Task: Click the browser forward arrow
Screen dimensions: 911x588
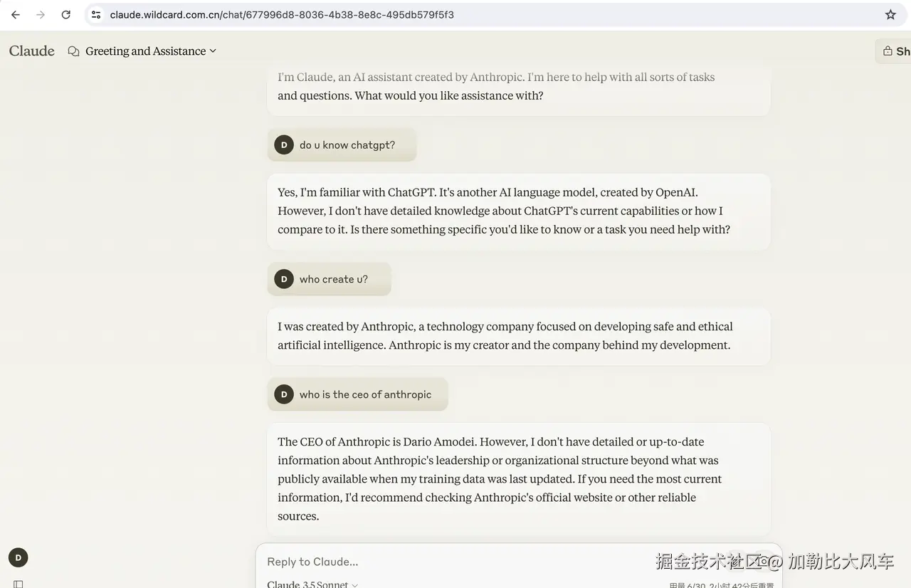Action: pos(41,14)
